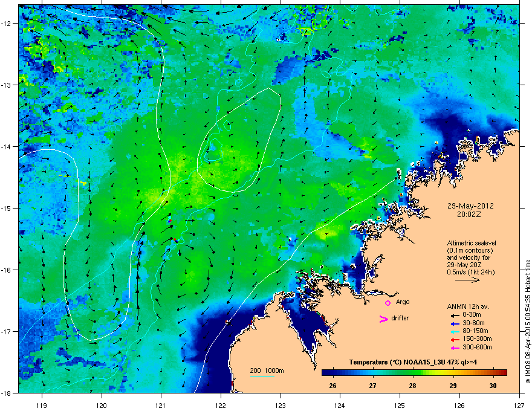
Task: Click the color bar value 29
Action: [453, 386]
